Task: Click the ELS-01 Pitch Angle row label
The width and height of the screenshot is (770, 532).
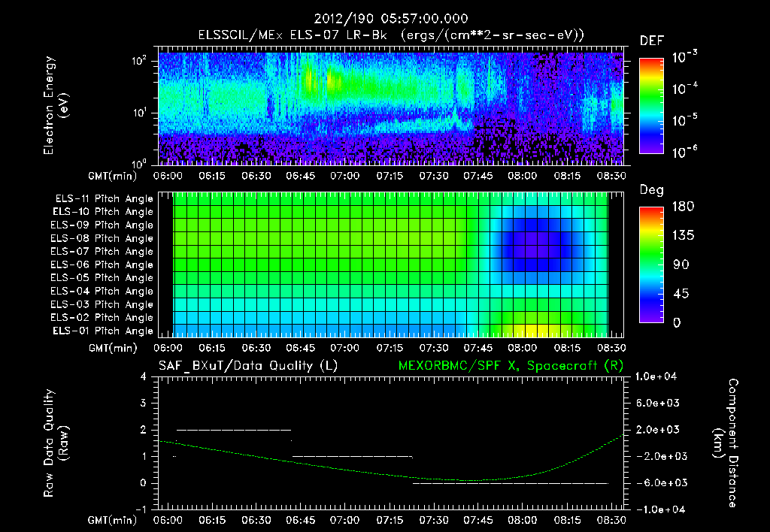Action: pyautogui.click(x=103, y=331)
